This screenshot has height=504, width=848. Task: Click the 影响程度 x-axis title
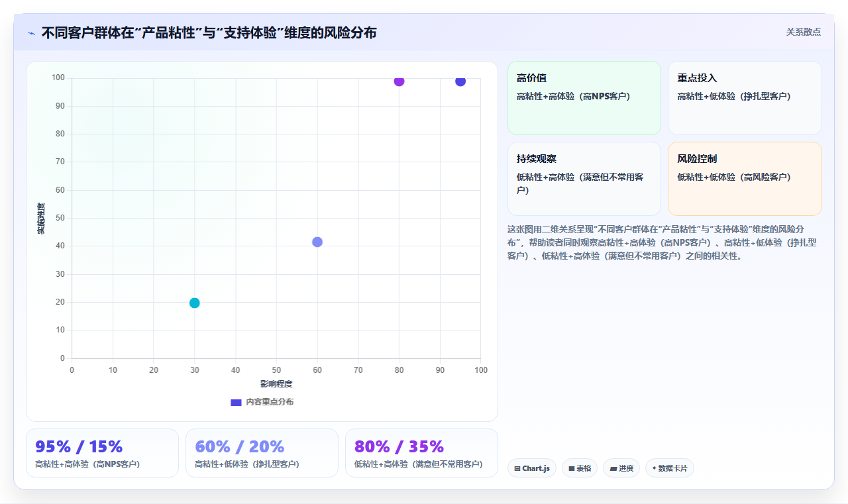point(276,384)
